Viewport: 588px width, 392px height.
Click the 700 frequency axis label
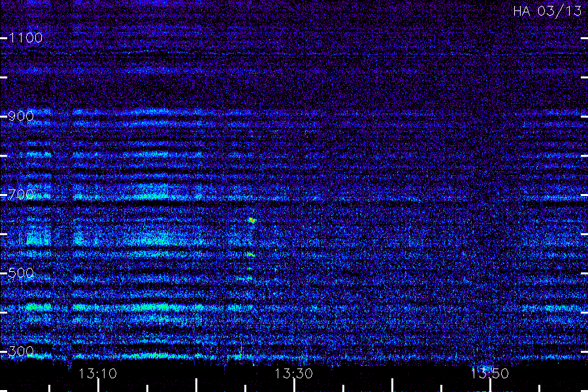21,195
